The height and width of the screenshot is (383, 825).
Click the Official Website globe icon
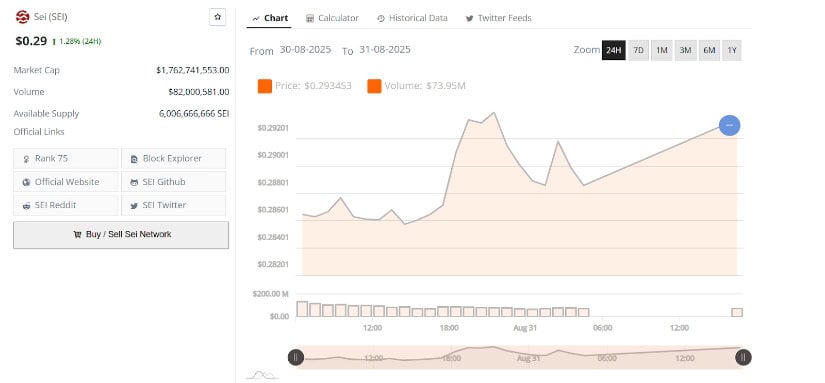[26, 183]
